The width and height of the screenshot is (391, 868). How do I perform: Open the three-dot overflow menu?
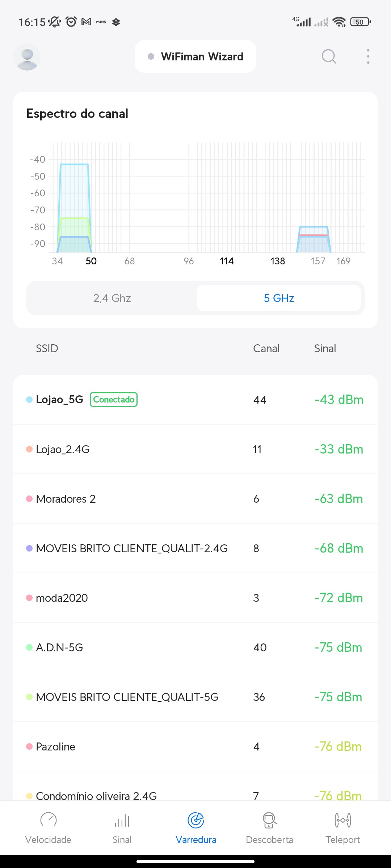point(368,57)
